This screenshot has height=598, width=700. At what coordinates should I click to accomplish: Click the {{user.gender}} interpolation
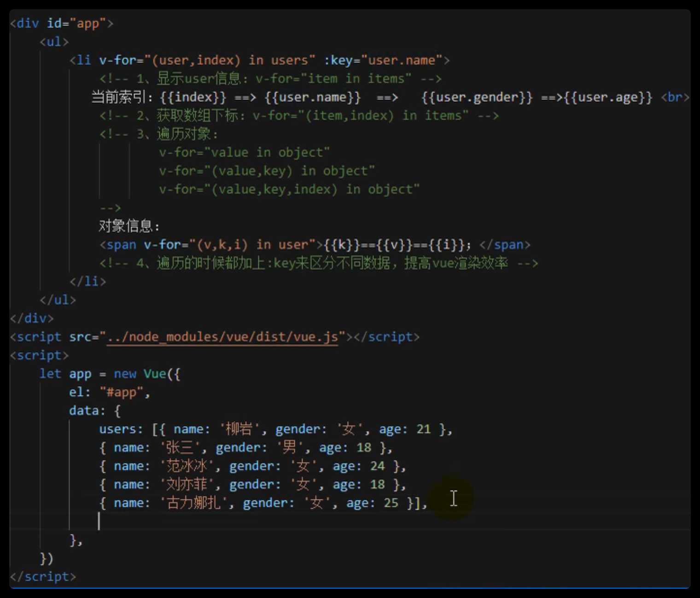477,97
